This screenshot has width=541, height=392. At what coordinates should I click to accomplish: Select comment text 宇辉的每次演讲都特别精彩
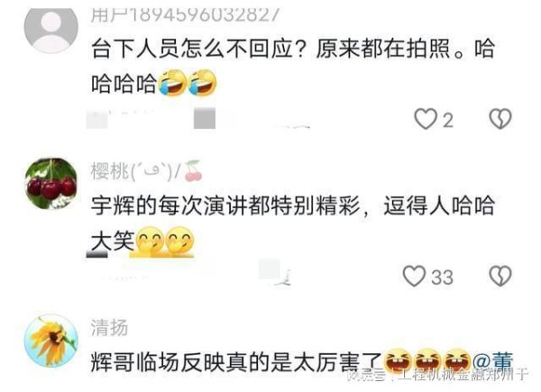click(225, 205)
